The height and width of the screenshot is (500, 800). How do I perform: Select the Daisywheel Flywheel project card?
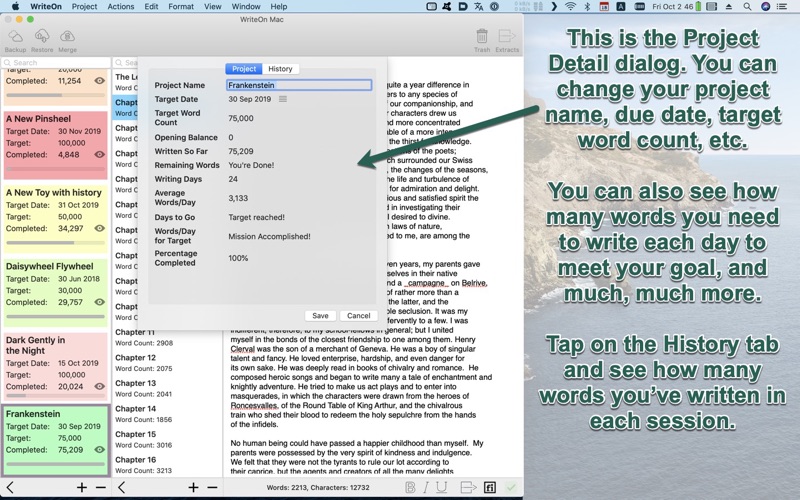tap(55, 293)
